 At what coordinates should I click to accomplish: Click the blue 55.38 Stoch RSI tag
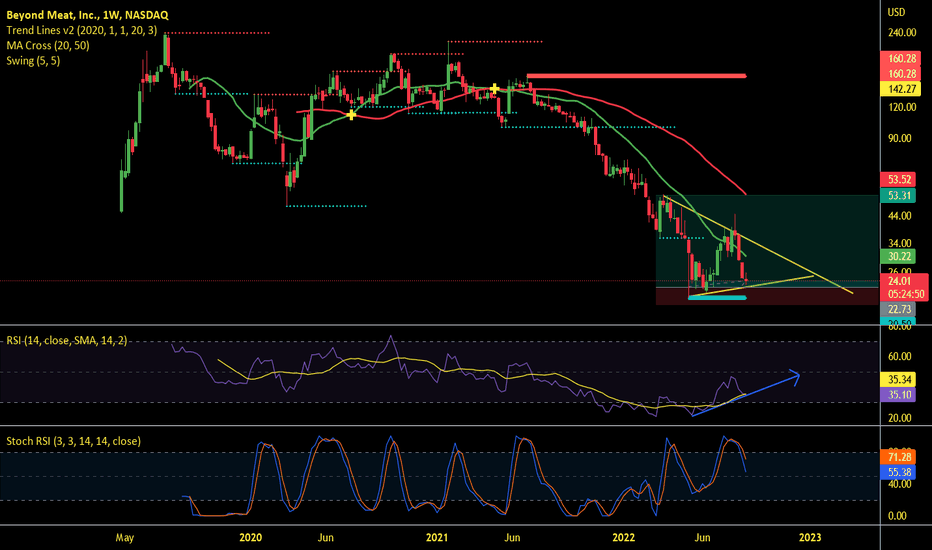899,472
